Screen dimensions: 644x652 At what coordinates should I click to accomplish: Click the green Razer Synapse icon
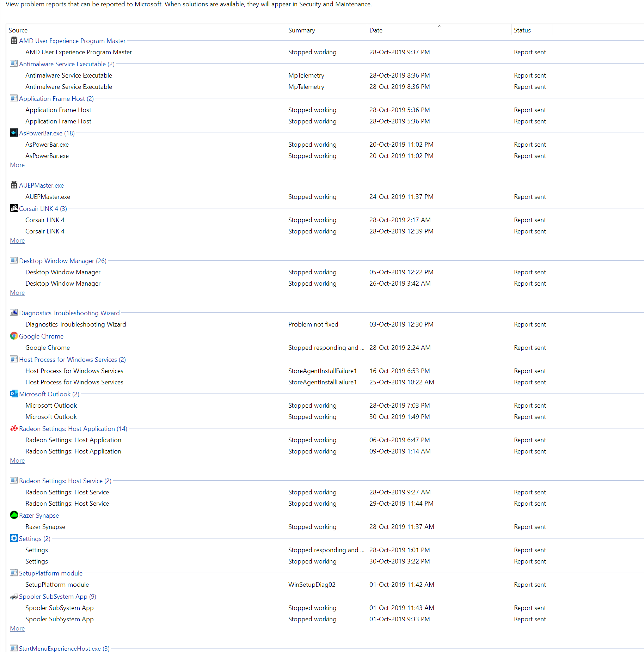(x=14, y=515)
